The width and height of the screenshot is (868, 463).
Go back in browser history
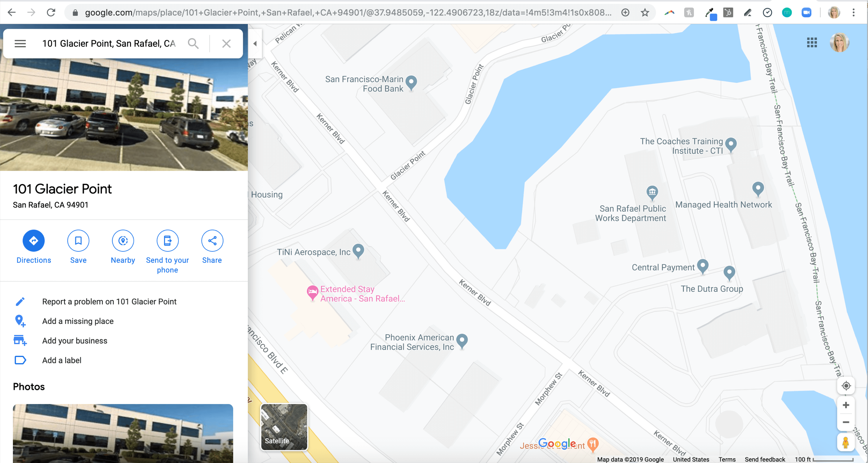coord(12,12)
